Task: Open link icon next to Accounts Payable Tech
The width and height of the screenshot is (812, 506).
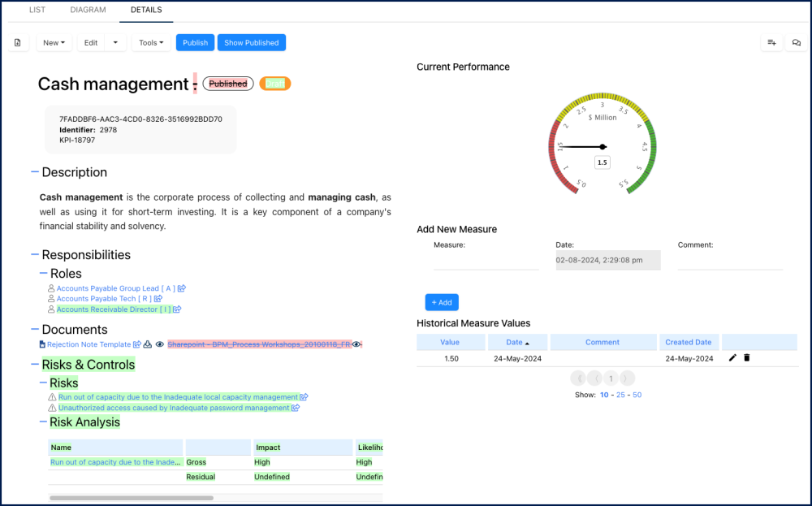Action: coord(158,299)
